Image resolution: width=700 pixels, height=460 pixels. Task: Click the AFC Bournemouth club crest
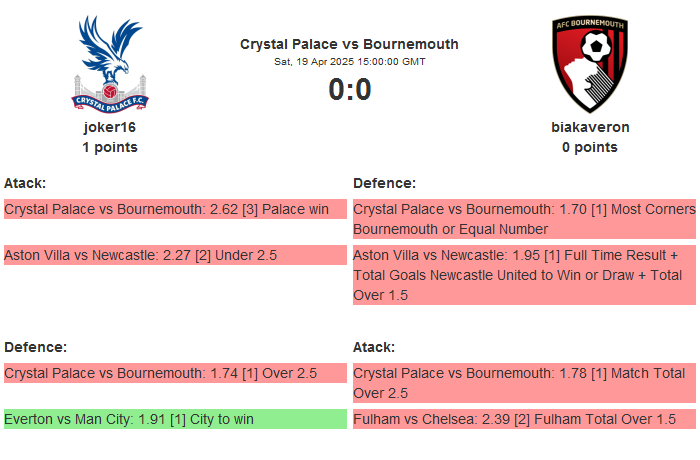pyautogui.click(x=590, y=62)
